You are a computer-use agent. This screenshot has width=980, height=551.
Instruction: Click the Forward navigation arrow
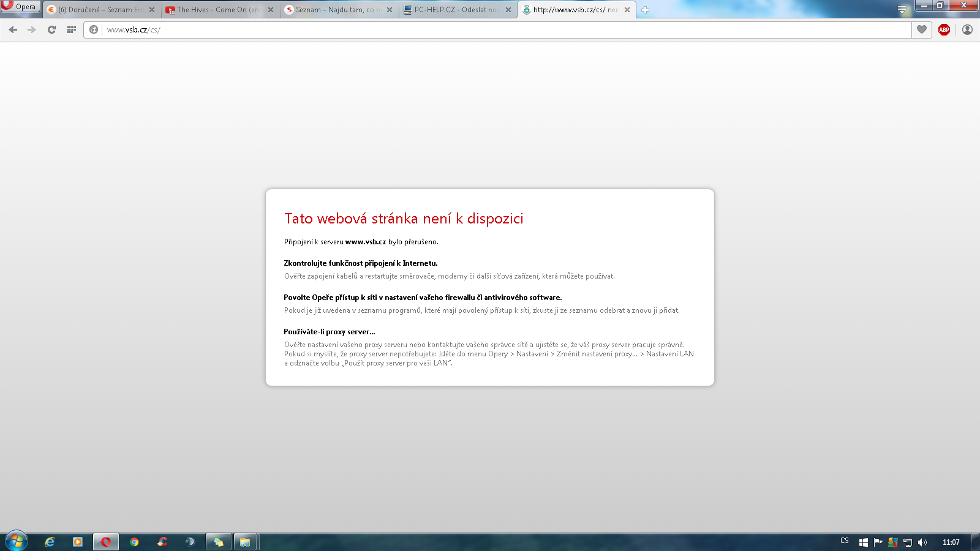click(32, 29)
